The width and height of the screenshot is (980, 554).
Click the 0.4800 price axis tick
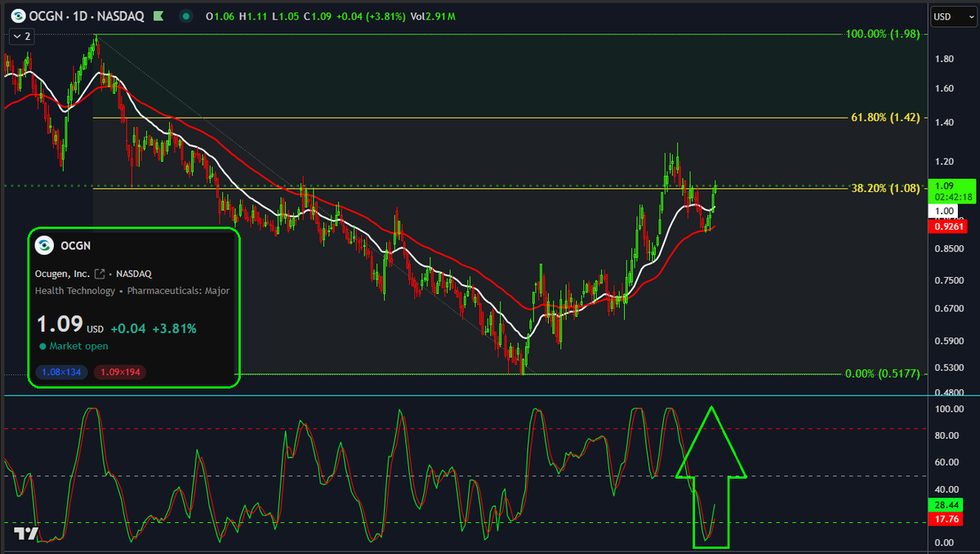pyautogui.click(x=949, y=392)
